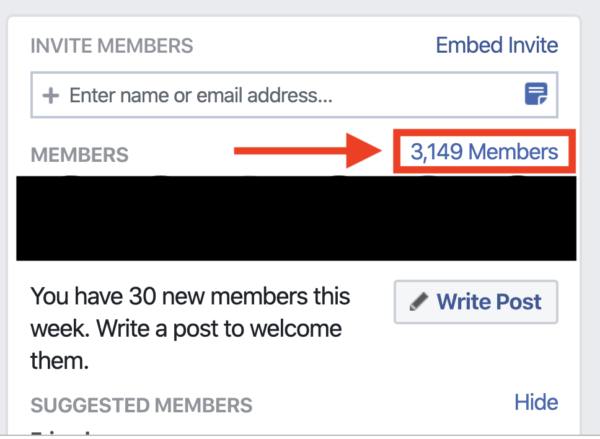Click the blue note icon in invite box
The height and width of the screenshot is (439, 600).
click(536, 94)
